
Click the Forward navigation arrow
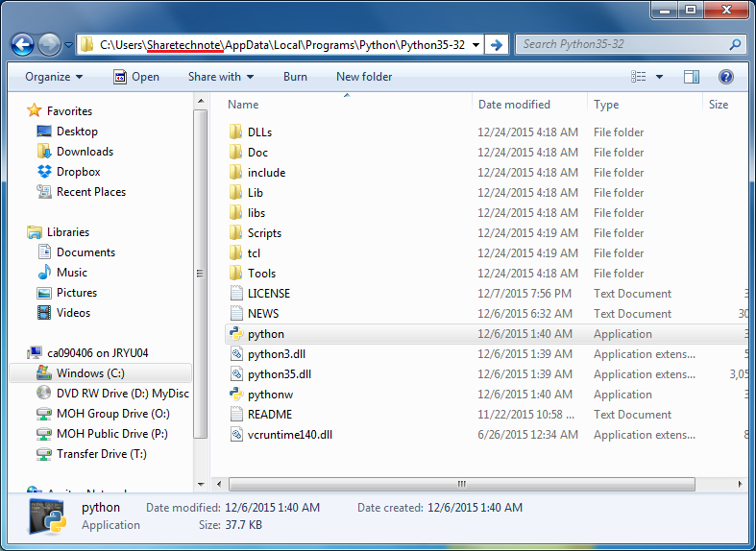click(49, 45)
